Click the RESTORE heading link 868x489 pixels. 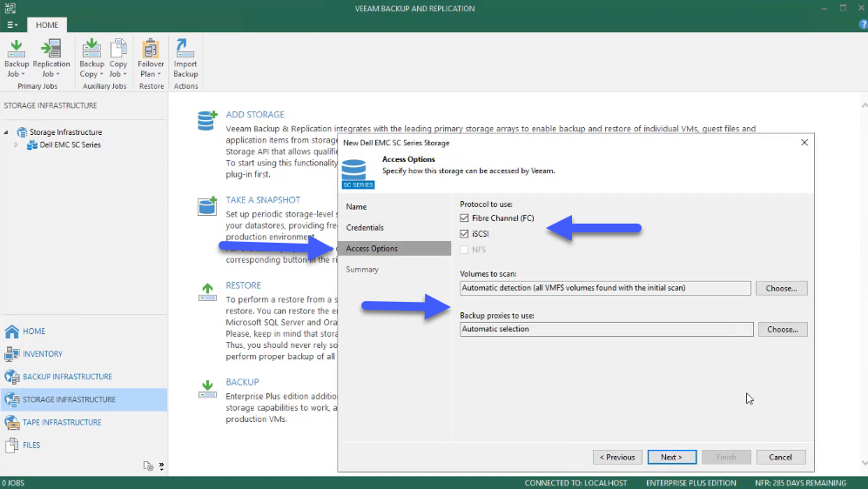tap(243, 285)
